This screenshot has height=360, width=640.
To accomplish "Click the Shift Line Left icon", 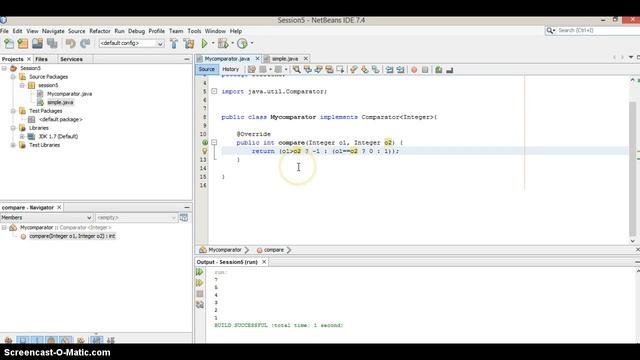I will [x=389, y=70].
